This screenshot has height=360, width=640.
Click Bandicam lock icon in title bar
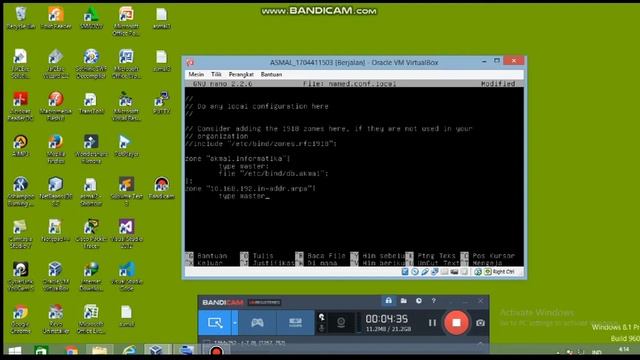389,301
